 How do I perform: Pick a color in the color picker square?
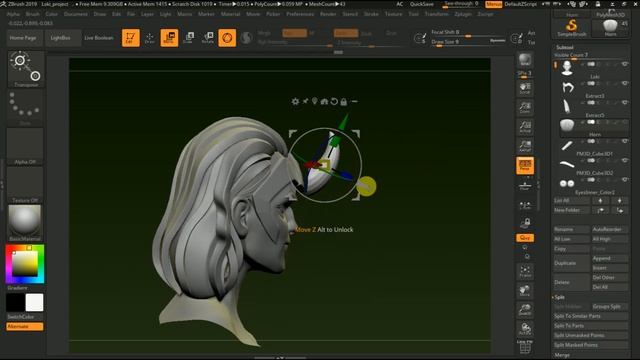click(25, 264)
